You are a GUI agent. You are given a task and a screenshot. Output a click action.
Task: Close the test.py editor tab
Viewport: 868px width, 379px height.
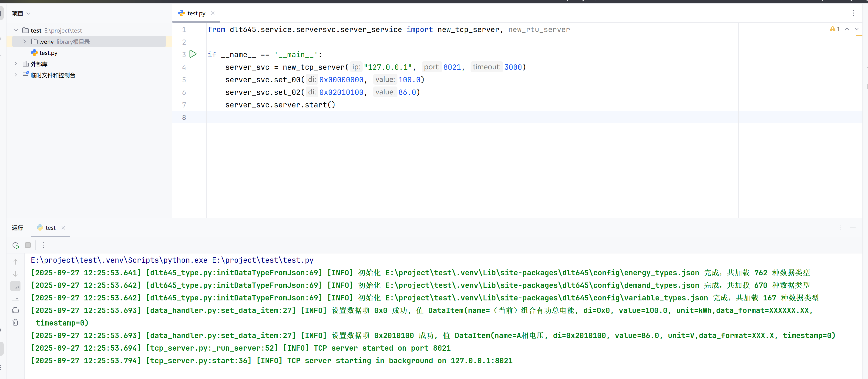pyautogui.click(x=213, y=13)
